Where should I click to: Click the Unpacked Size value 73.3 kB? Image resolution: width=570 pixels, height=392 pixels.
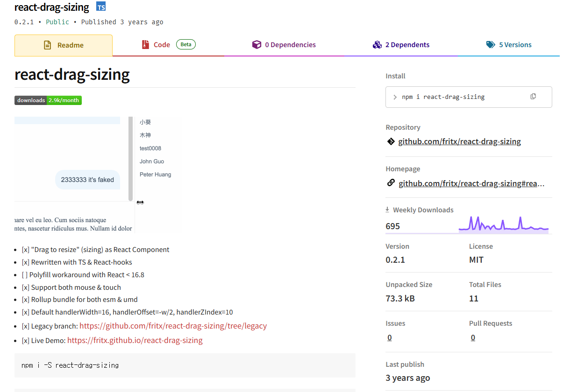pyautogui.click(x=400, y=298)
